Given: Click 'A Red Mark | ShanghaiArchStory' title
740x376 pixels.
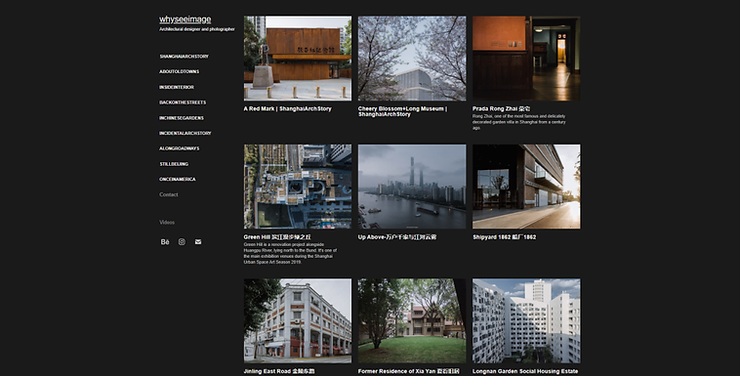Looking at the screenshot, I should pyautogui.click(x=288, y=109).
